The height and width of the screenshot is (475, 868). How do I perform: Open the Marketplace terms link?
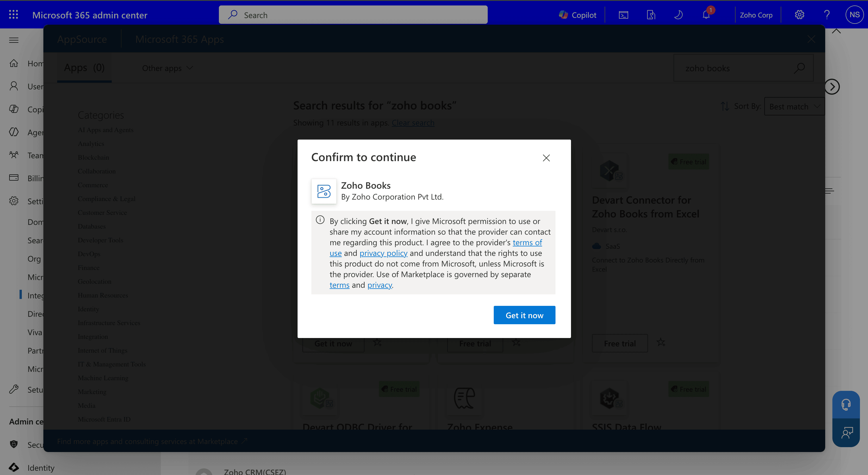pyautogui.click(x=339, y=285)
